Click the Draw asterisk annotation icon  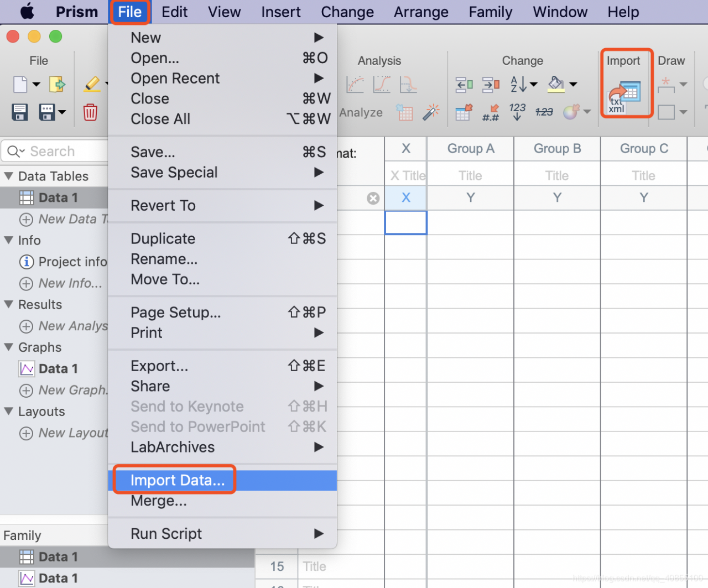[x=666, y=84]
